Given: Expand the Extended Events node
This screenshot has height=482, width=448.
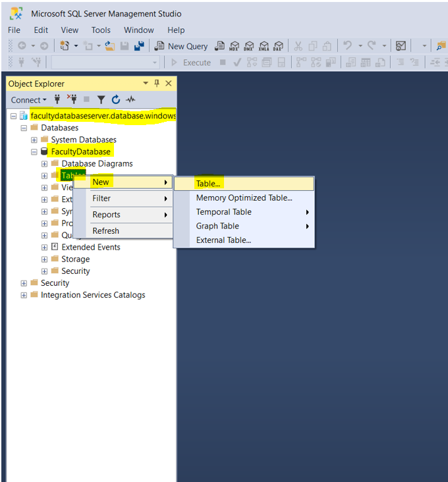Looking at the screenshot, I should click(45, 248).
